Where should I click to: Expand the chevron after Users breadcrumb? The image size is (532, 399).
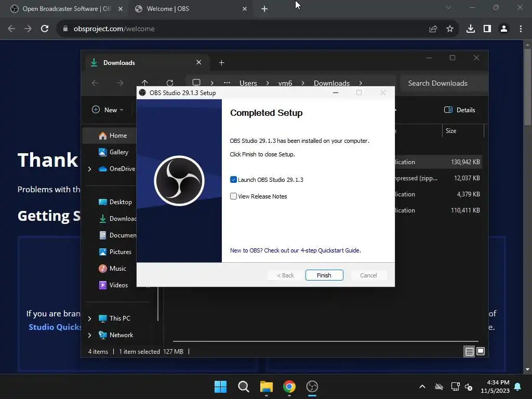click(x=268, y=83)
